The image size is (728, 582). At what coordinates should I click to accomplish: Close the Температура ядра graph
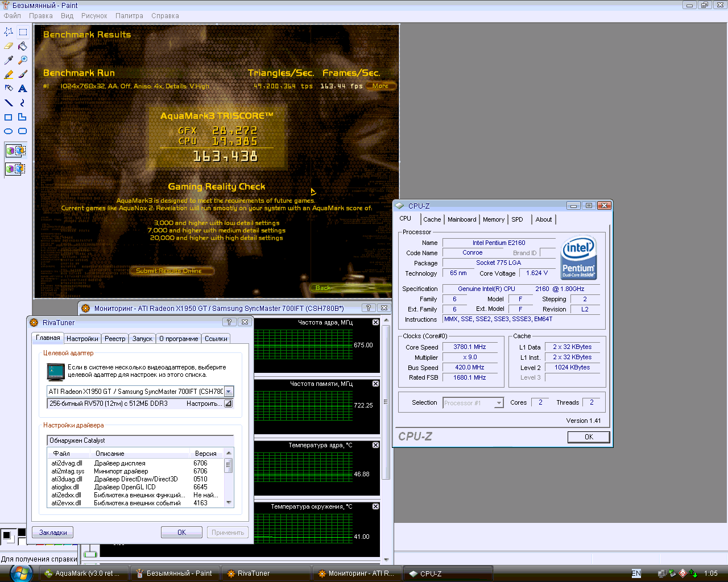tap(375, 445)
